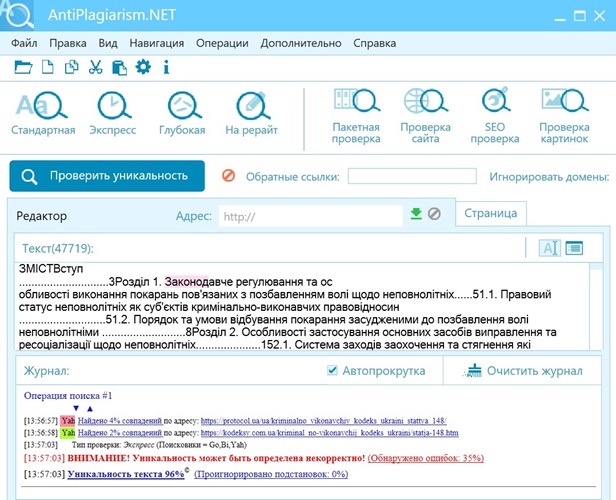
Task: Switch to page layout view icon
Action: (x=574, y=248)
